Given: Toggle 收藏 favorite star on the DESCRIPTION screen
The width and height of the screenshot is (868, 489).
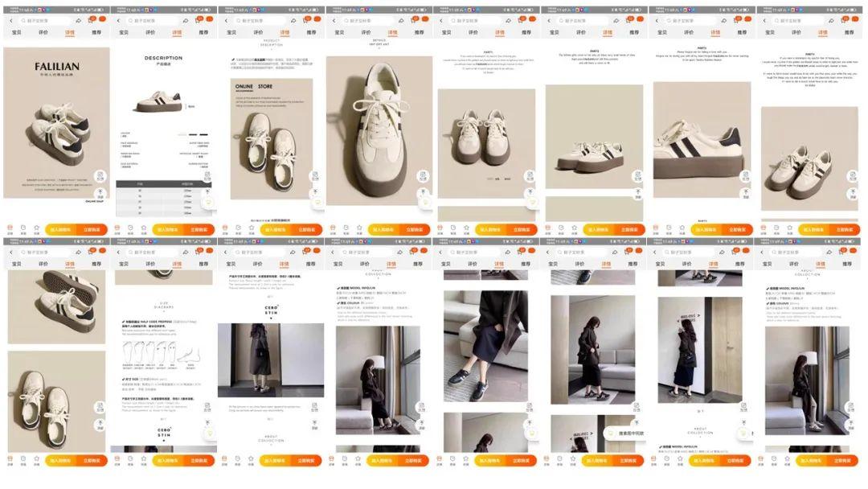Looking at the screenshot, I should 144,229.
